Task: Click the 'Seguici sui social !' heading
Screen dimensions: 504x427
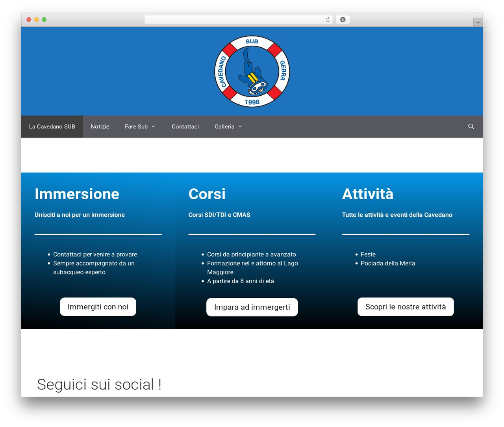Action: point(99,384)
